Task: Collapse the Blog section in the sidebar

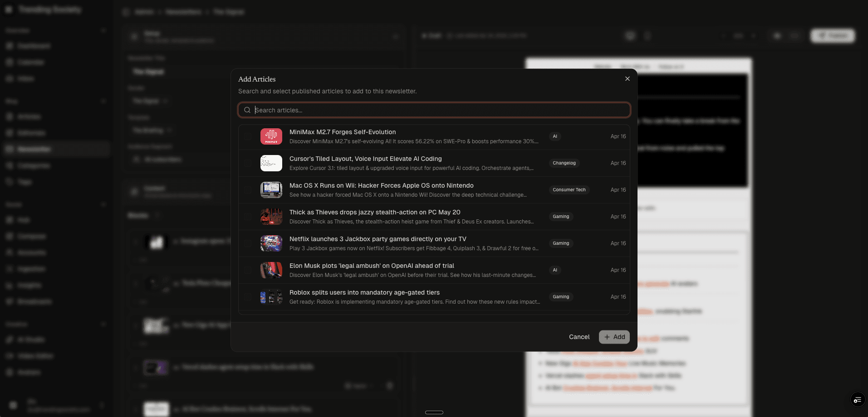Action: (104, 101)
